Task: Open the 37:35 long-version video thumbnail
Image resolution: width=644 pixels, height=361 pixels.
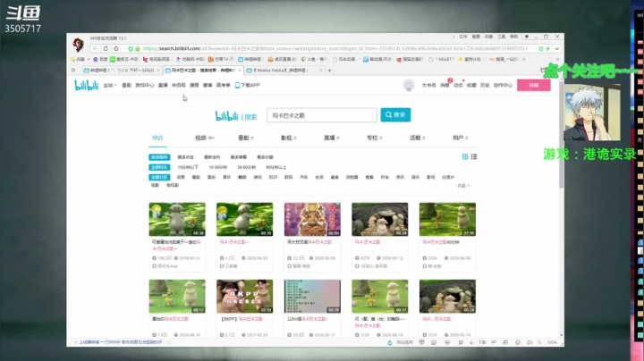Action: pos(447,220)
